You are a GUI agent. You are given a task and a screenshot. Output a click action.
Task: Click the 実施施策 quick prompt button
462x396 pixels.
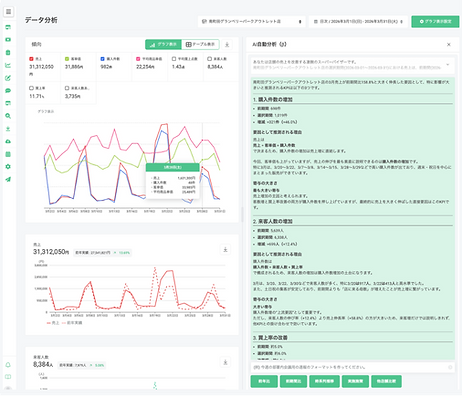coord(355,381)
